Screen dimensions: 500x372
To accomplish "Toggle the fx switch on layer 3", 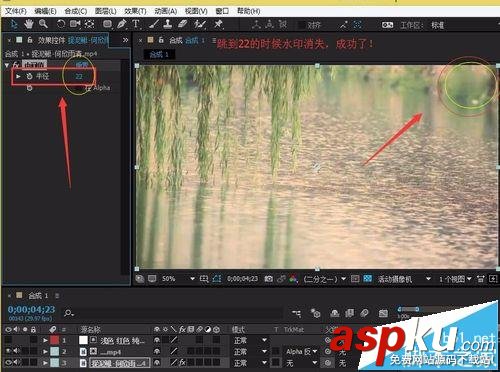I will [x=182, y=362].
